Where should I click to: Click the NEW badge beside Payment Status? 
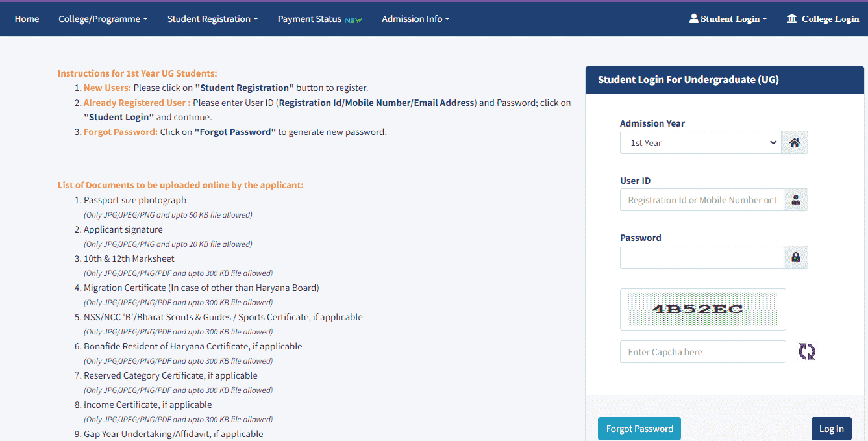(x=353, y=19)
